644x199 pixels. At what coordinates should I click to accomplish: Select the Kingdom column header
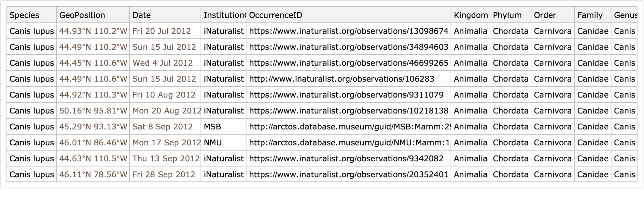coord(470,15)
